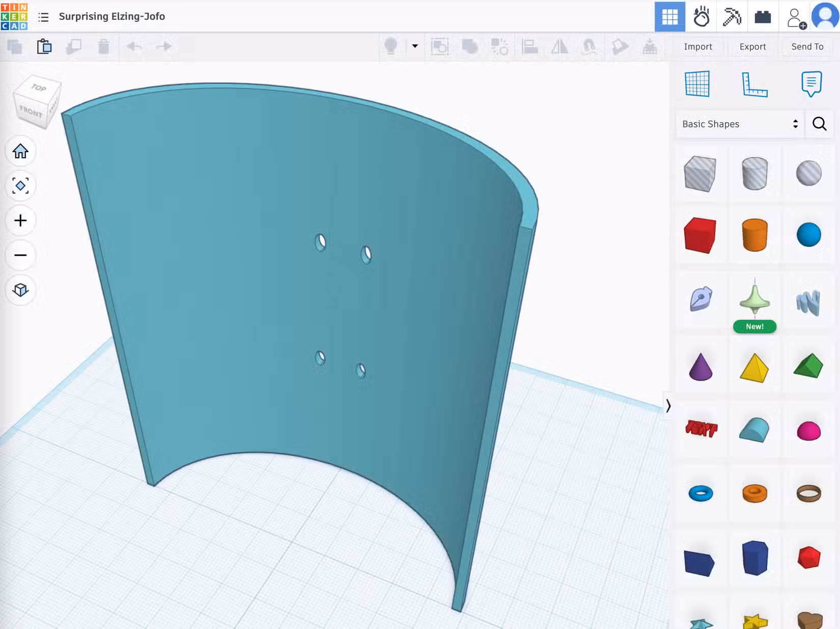
Task: Toggle perspective view mode
Action: [x=20, y=291]
